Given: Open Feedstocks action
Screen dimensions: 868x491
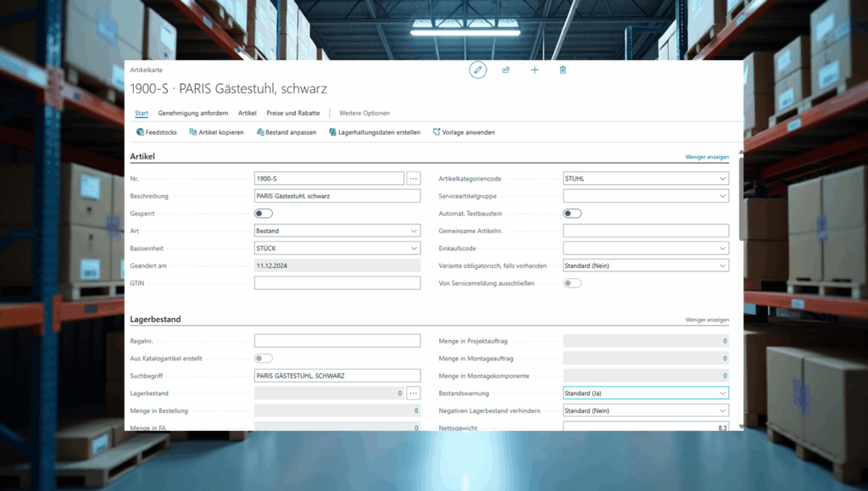Looking at the screenshot, I should click(157, 132).
